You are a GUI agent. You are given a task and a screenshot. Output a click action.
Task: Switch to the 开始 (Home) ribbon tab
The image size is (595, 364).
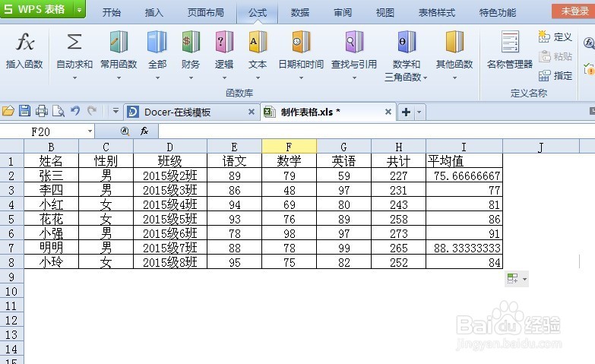(x=112, y=12)
